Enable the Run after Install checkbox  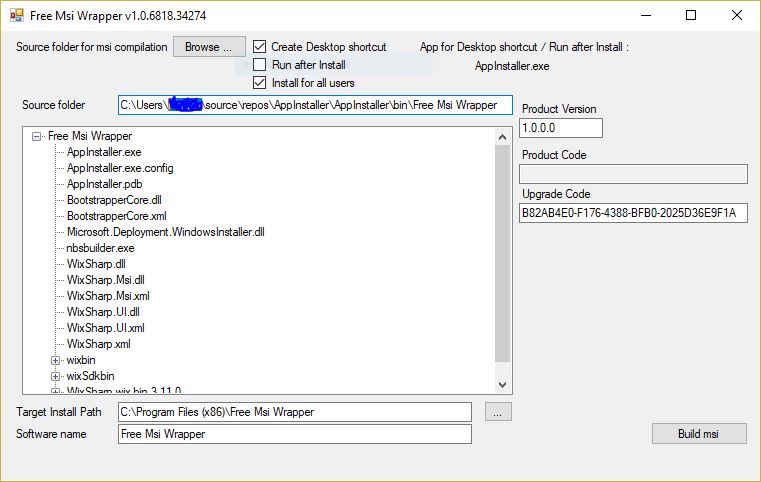coord(260,65)
